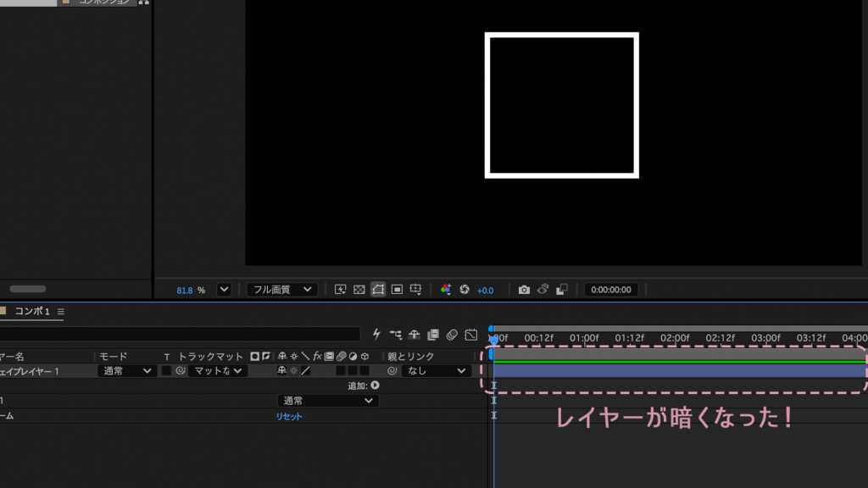Click the frame blending column header icon
Screen dimensions: 868x488
coord(330,357)
